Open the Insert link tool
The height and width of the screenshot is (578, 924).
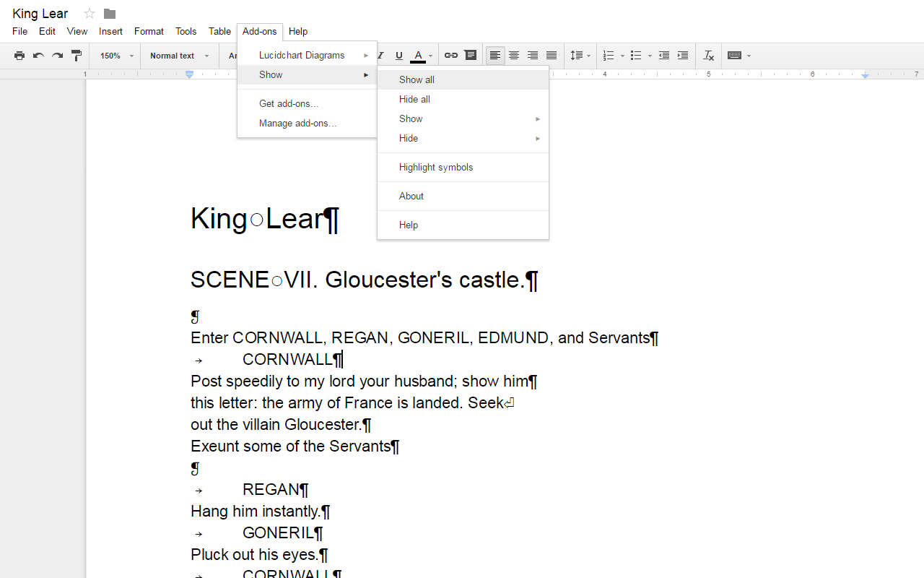click(451, 56)
